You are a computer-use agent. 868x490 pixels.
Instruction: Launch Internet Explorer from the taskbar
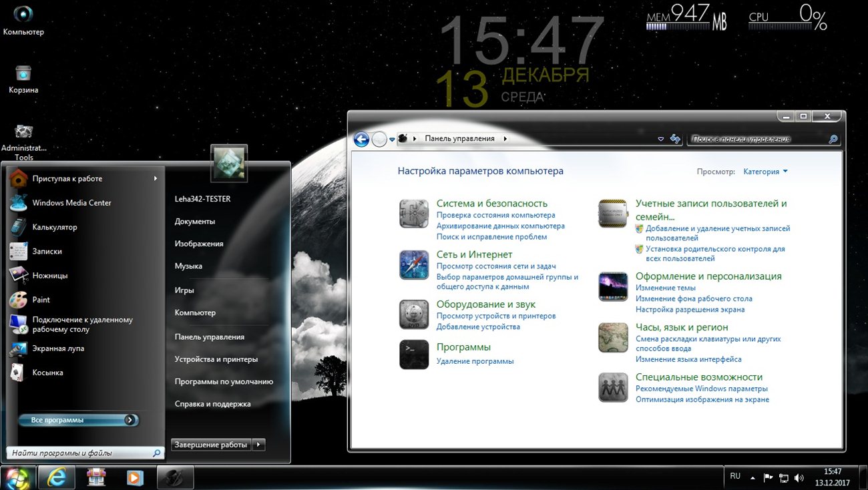point(56,477)
